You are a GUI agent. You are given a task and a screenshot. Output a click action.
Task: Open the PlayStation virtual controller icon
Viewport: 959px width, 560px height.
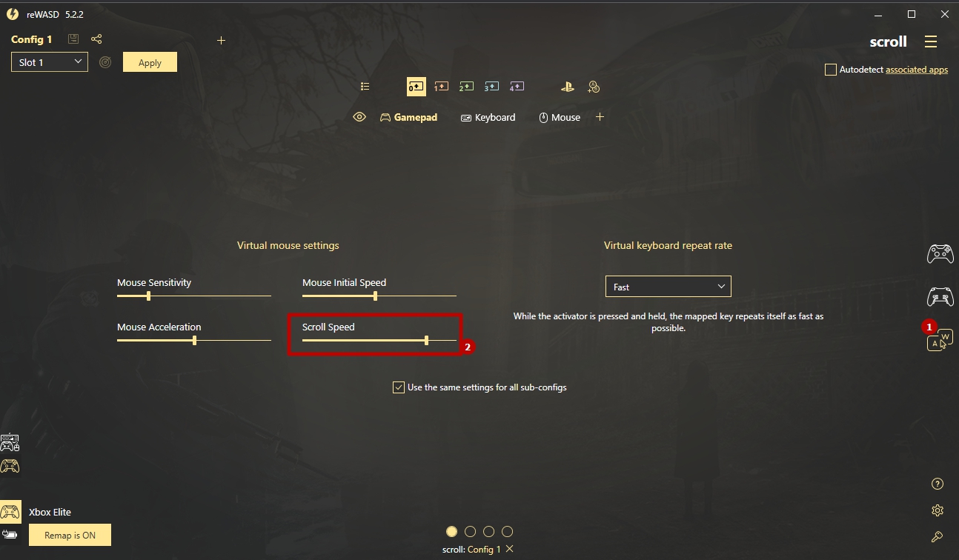(x=567, y=87)
